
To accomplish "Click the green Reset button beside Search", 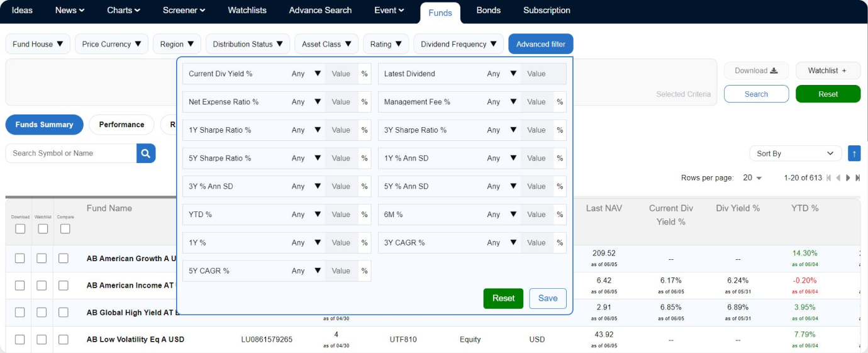I will pyautogui.click(x=828, y=94).
